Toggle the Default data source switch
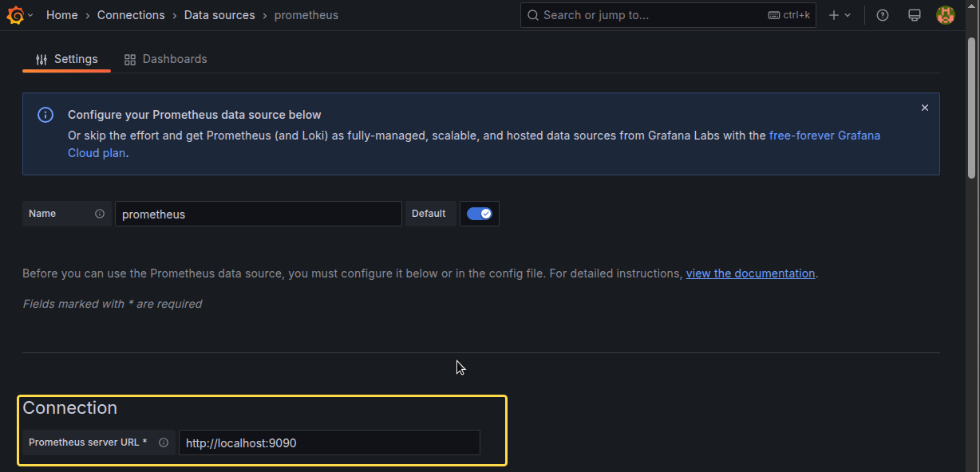980x472 pixels. point(480,214)
